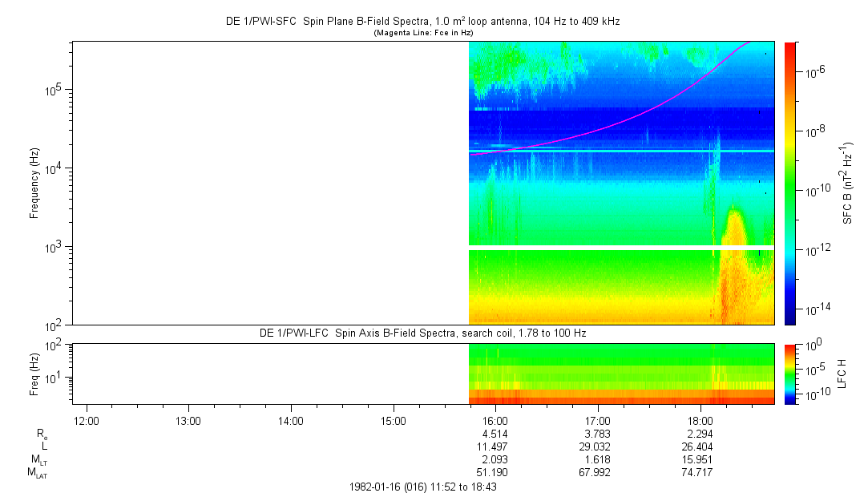Click the '(Magenta Line: Fce in Hz)' subtitle
Image resolution: width=868 pixels, height=497 pixels.
[423, 33]
